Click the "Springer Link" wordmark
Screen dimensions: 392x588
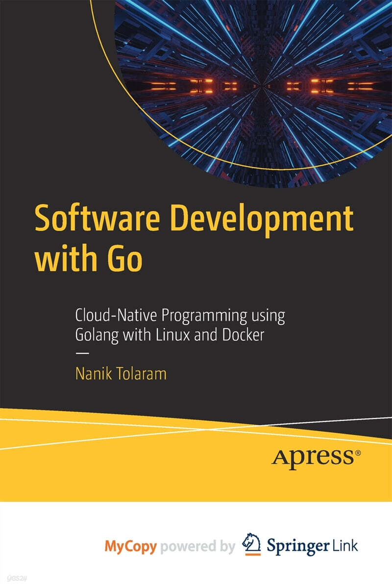tap(312, 546)
